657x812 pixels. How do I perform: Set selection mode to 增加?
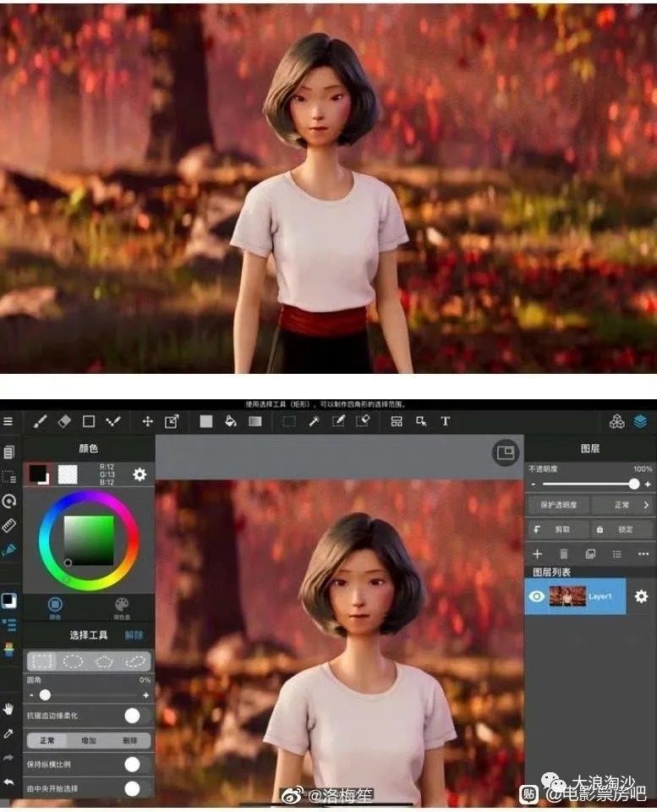click(89, 741)
